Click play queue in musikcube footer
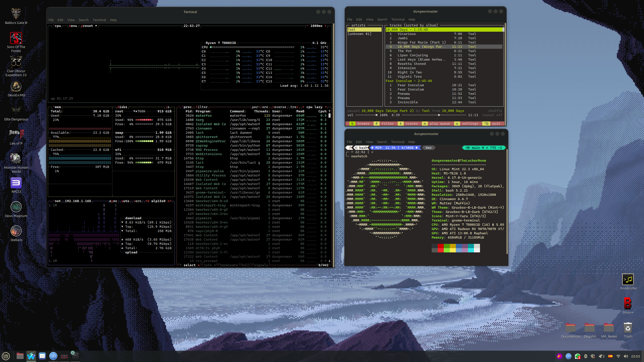The height and width of the screenshot is (362, 644). tap(439, 124)
